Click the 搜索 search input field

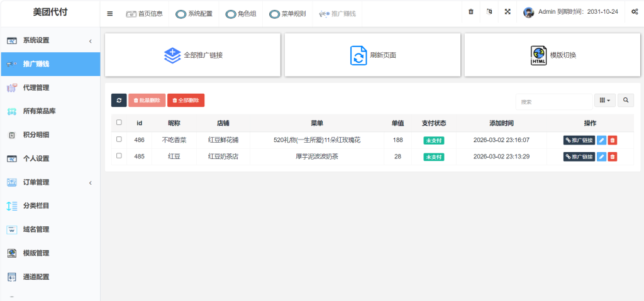[x=554, y=102]
